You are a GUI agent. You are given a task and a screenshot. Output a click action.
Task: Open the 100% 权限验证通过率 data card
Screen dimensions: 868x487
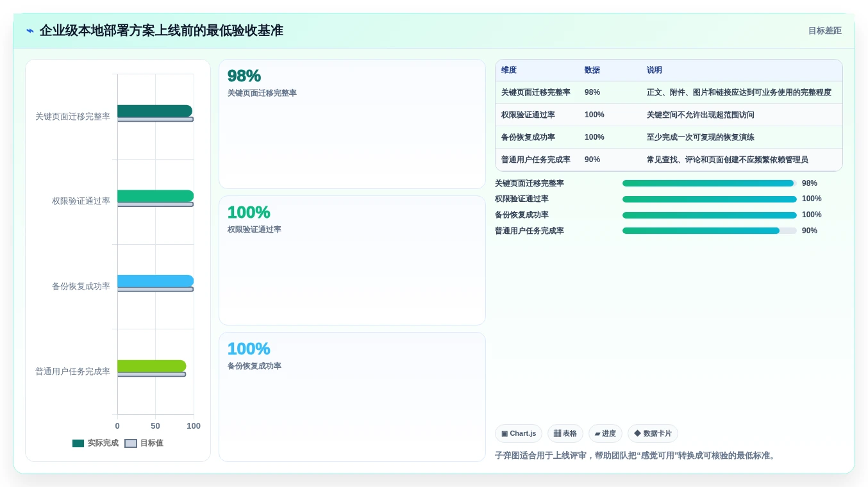click(x=352, y=261)
